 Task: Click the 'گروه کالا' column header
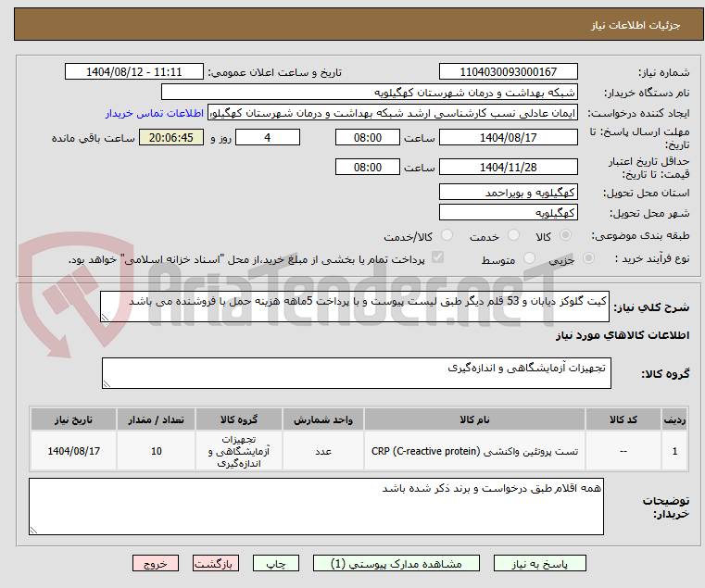click(239, 419)
